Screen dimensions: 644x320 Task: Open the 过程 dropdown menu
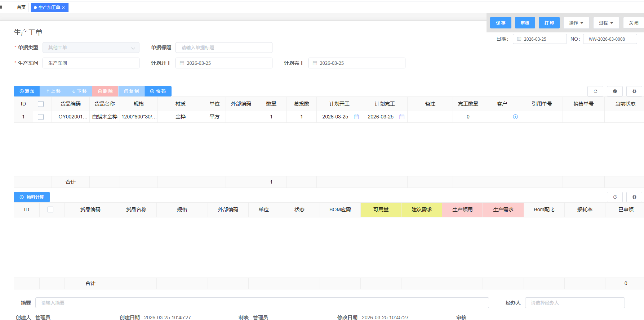pos(606,23)
